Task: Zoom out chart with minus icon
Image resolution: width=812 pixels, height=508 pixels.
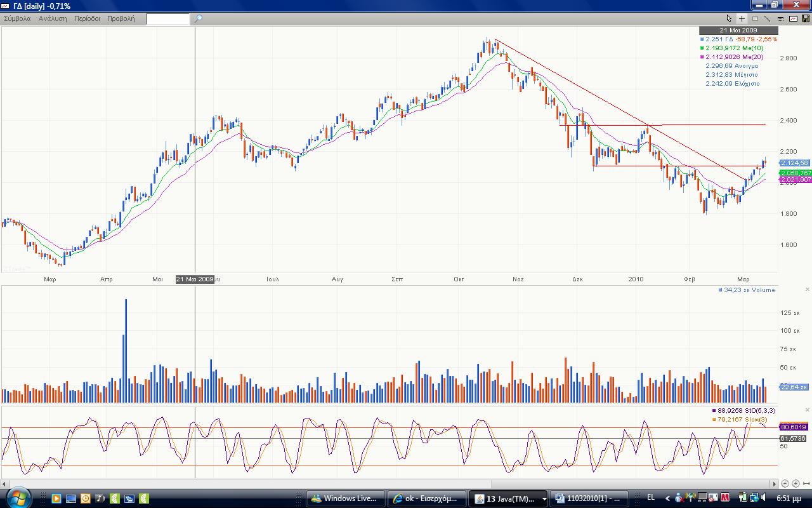Action: [785, 484]
